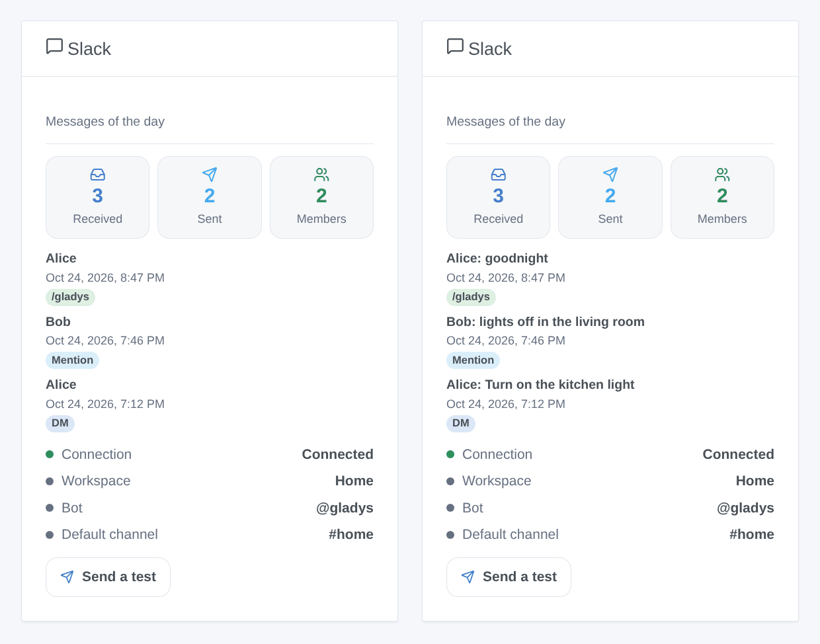820x644 pixels.
Task: Click the paper plane Sent icon in right card
Action: tap(610, 175)
